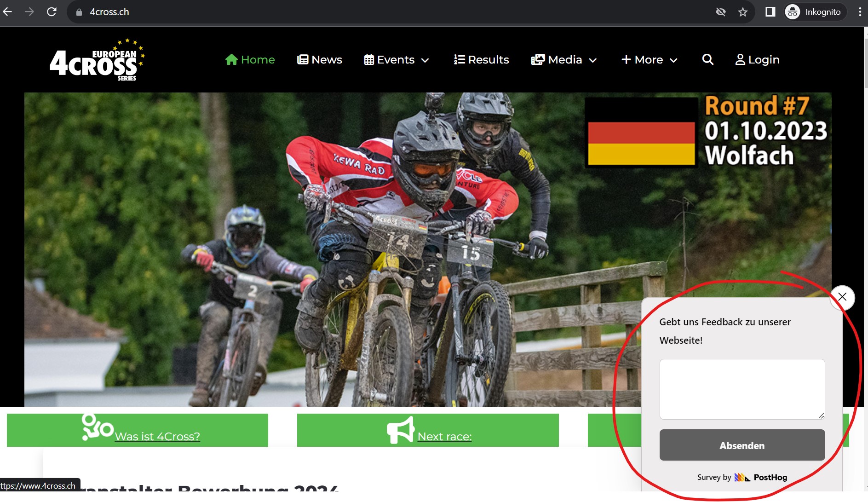This screenshot has height=502, width=868.
Task: Click the browser back arrow
Action: pyautogui.click(x=8, y=12)
